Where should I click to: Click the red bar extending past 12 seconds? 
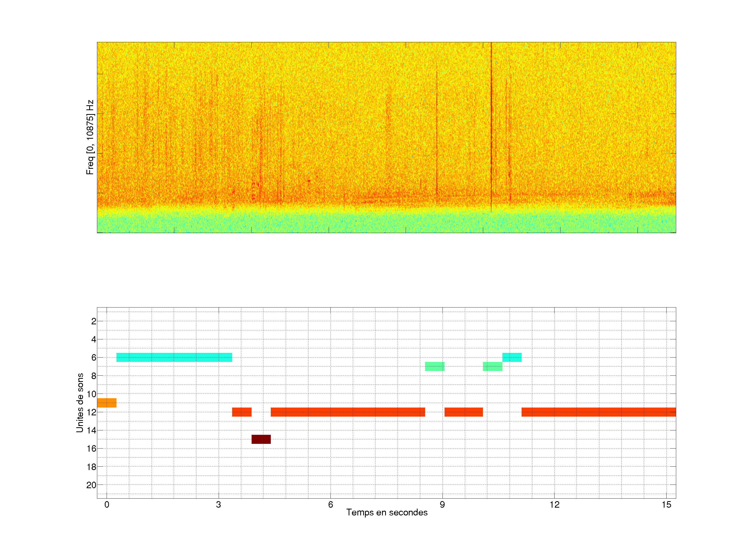click(x=598, y=412)
